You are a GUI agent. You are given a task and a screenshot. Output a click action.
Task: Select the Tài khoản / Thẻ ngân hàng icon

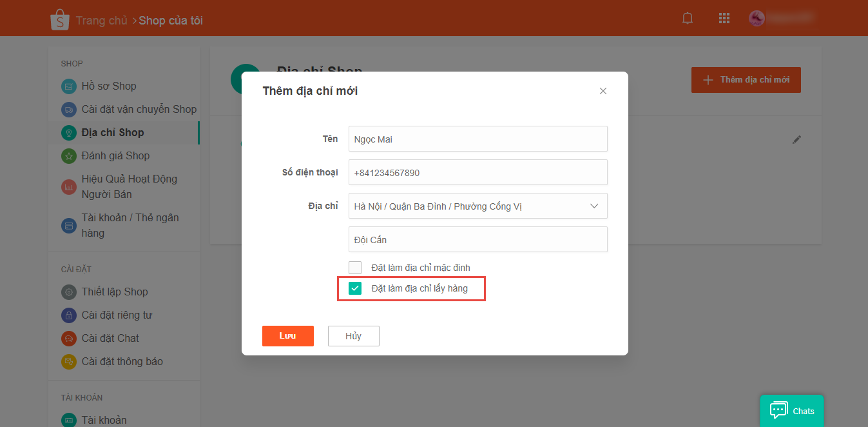point(69,225)
